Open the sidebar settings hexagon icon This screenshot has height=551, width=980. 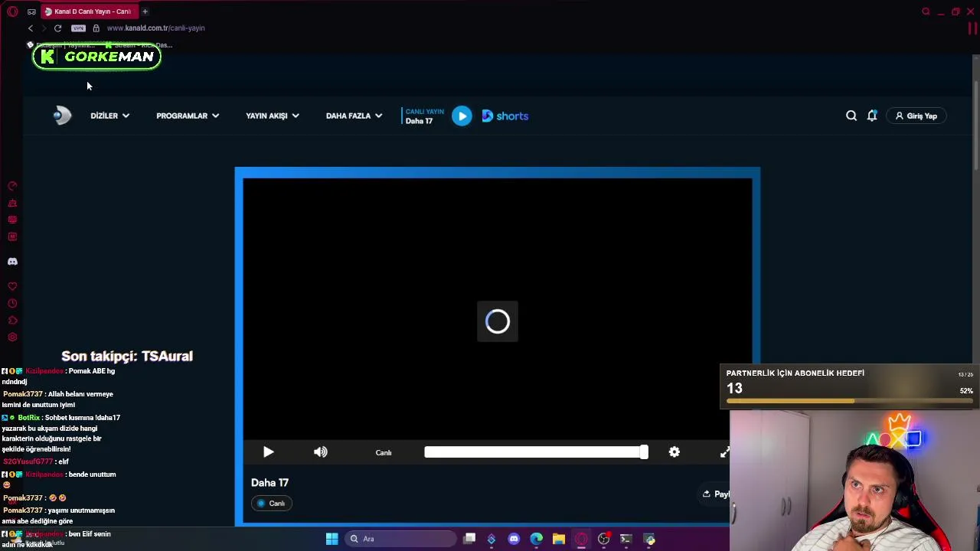[x=12, y=337]
